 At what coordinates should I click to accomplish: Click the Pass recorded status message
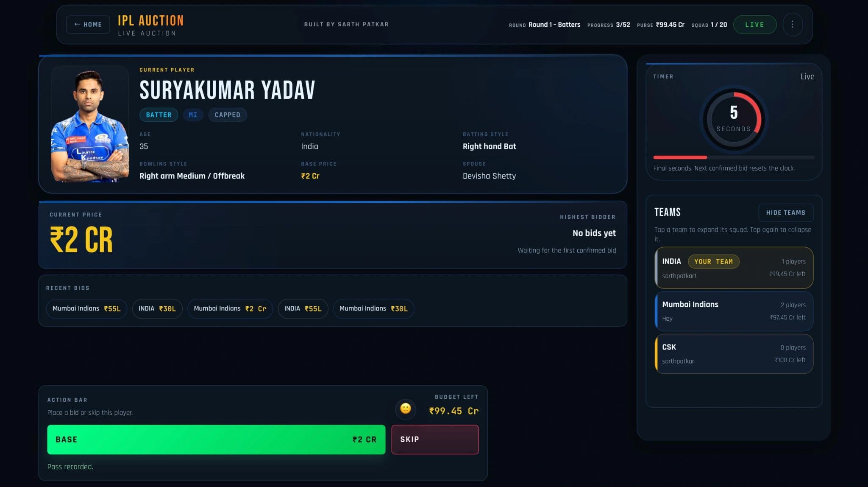point(70,467)
